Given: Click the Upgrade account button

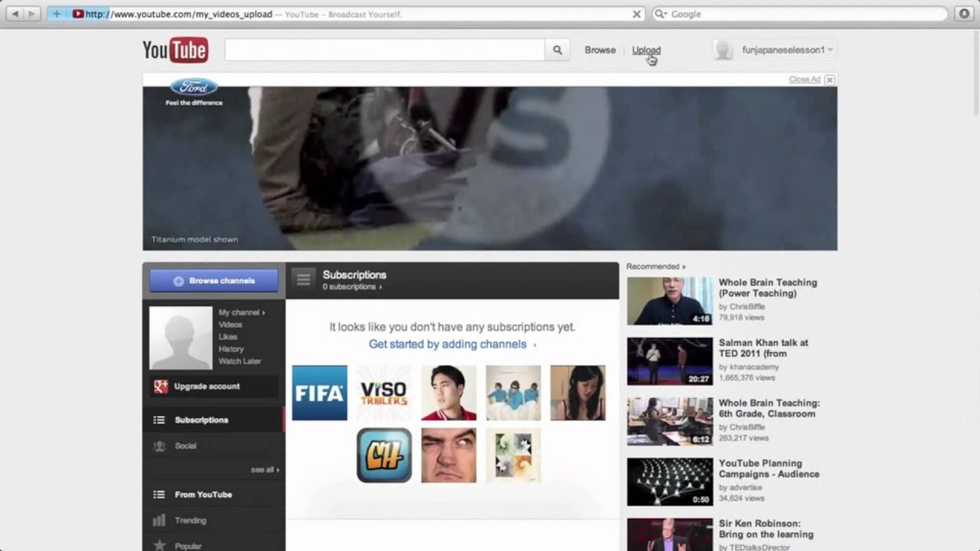Looking at the screenshot, I should [214, 386].
